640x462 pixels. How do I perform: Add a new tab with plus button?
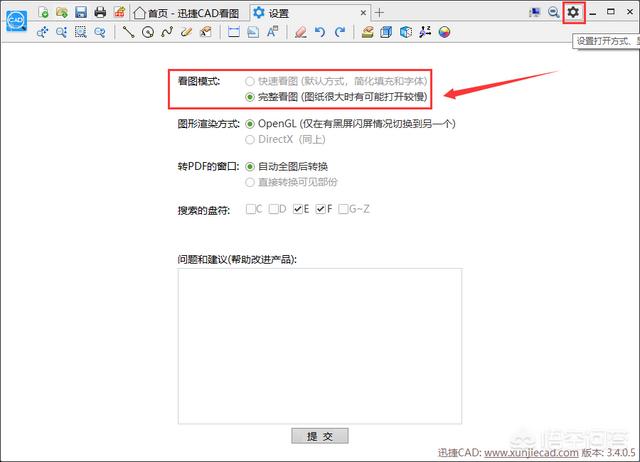(379, 13)
